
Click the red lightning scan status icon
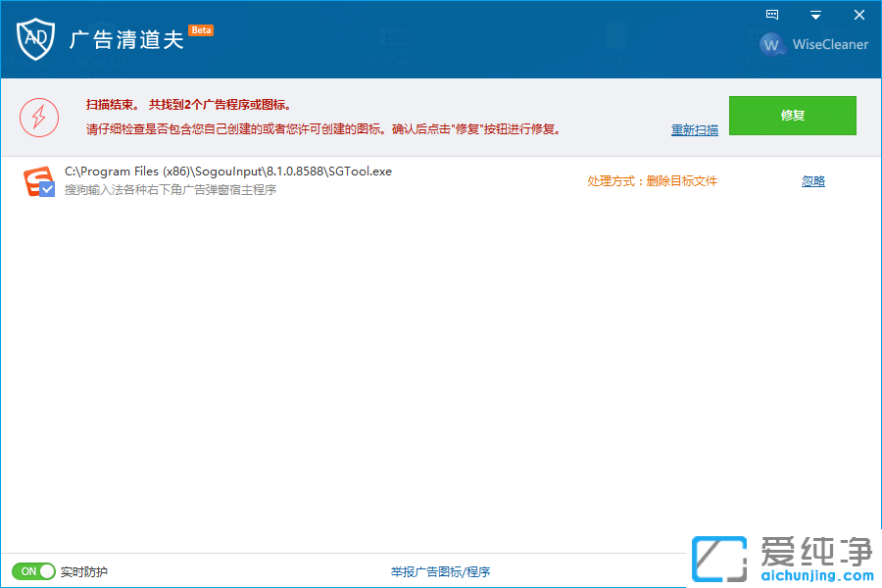pos(39,117)
